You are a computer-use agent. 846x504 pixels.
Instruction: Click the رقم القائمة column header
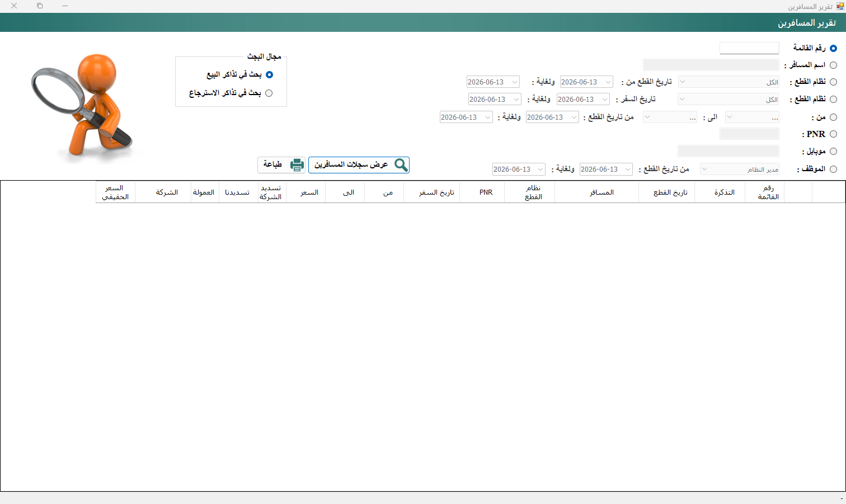pos(764,192)
